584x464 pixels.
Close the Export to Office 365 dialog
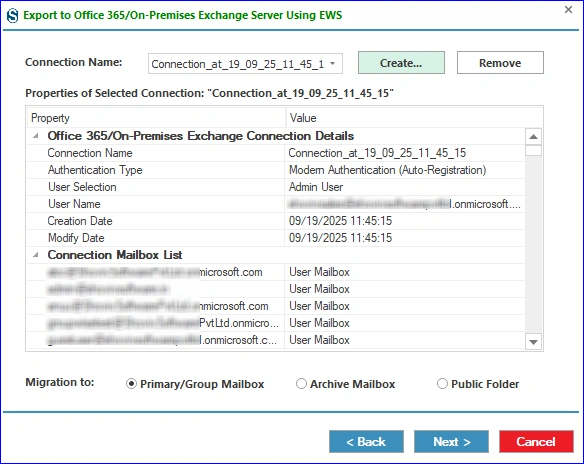tap(568, 10)
